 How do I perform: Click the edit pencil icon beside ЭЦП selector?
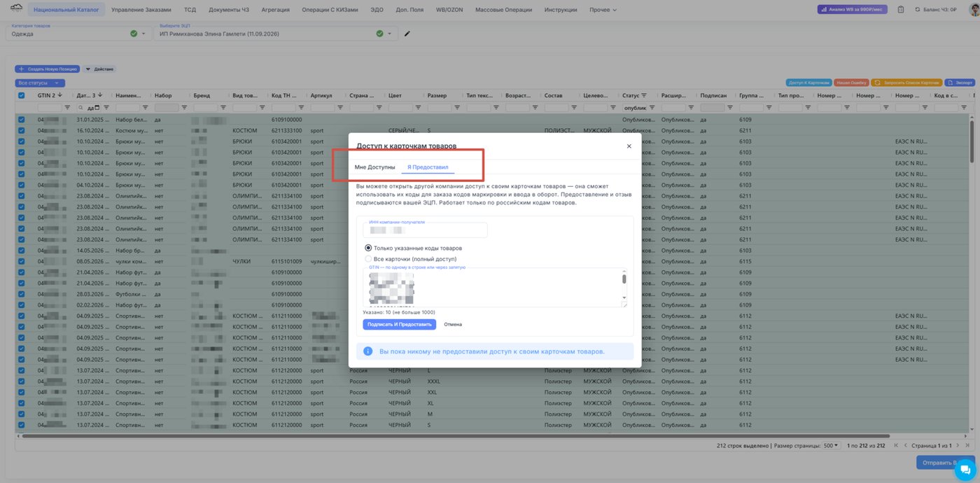pyautogui.click(x=407, y=33)
